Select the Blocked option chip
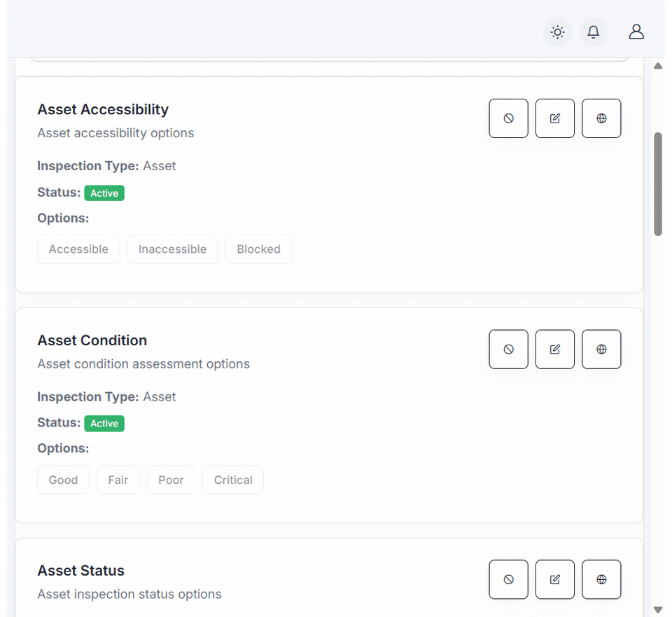 (258, 249)
